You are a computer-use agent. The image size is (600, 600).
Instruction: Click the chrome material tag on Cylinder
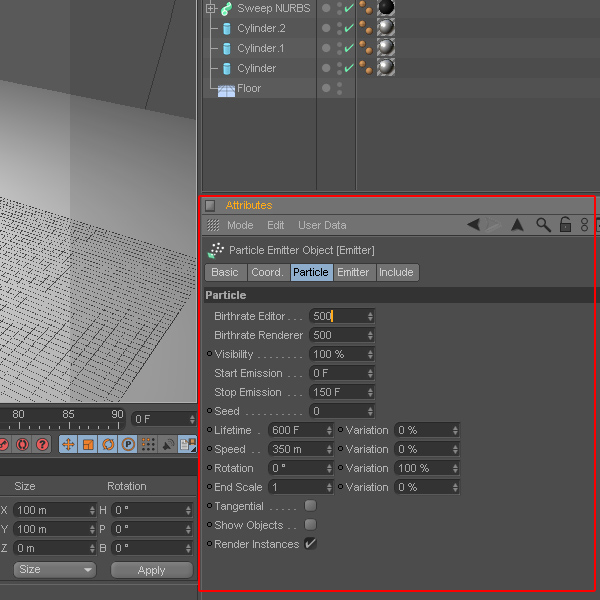386,67
